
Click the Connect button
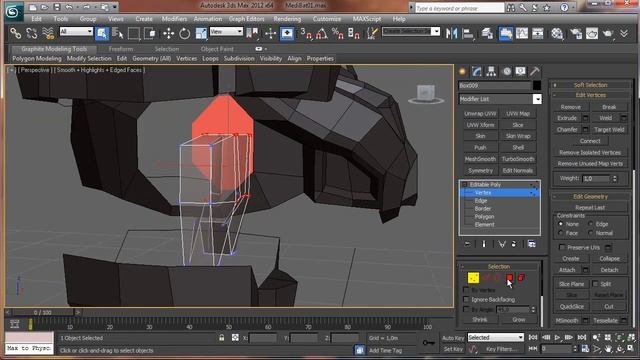coord(590,141)
